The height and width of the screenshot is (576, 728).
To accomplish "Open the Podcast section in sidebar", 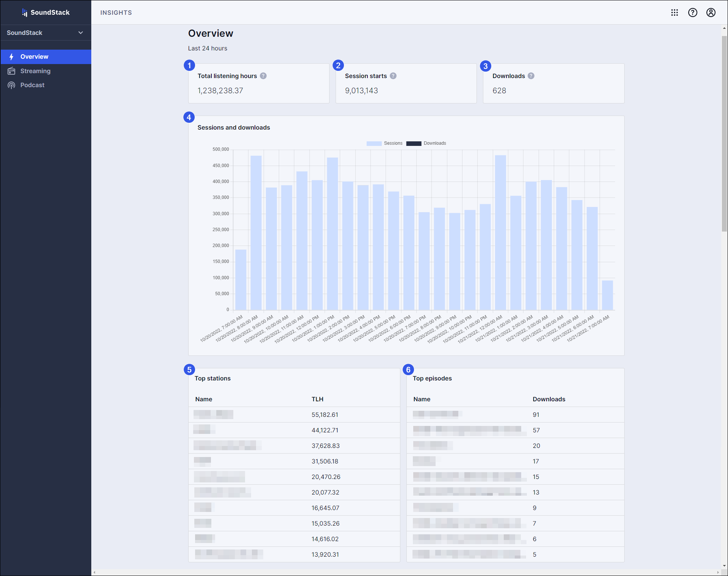I will tap(32, 85).
